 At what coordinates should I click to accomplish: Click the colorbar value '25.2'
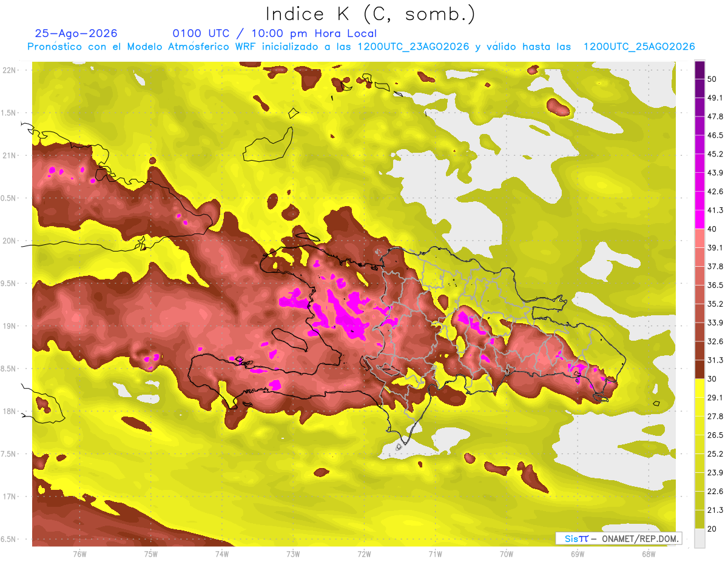[x=715, y=454]
